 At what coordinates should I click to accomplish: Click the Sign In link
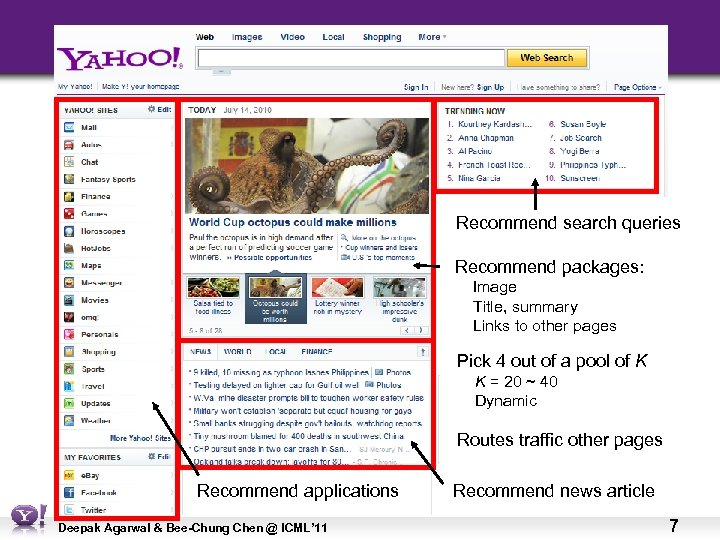pos(416,87)
